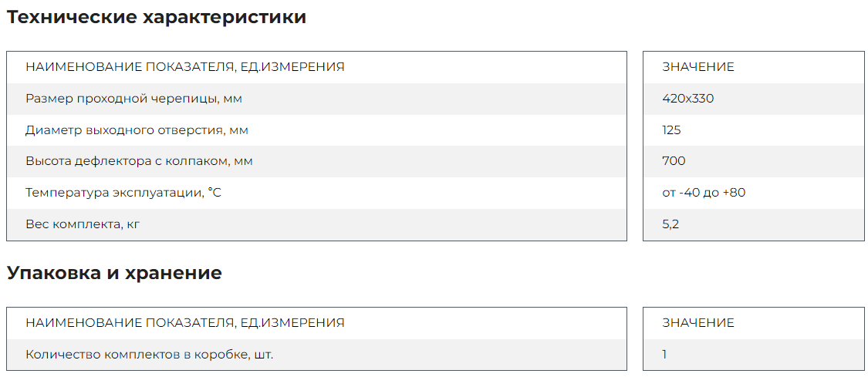
Task: Click packaging table's 'НАИМЕНОВАНИЕ ПОКАЗАТЕЛЯ' header
Action: coord(185,323)
